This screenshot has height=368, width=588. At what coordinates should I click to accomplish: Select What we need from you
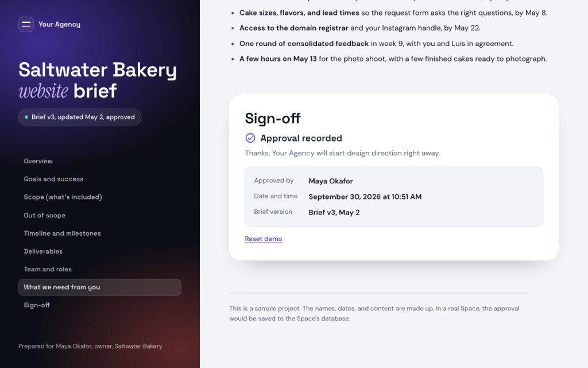tap(100, 287)
